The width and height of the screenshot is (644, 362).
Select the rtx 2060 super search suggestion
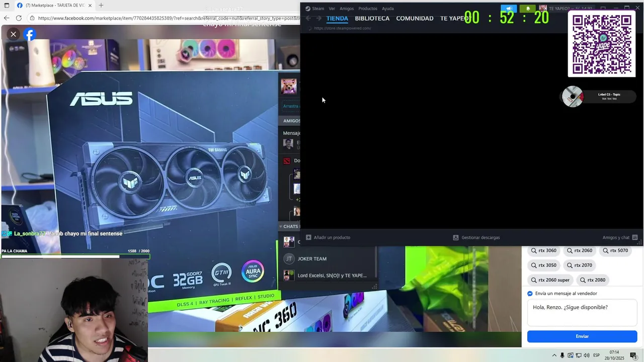pos(550,280)
